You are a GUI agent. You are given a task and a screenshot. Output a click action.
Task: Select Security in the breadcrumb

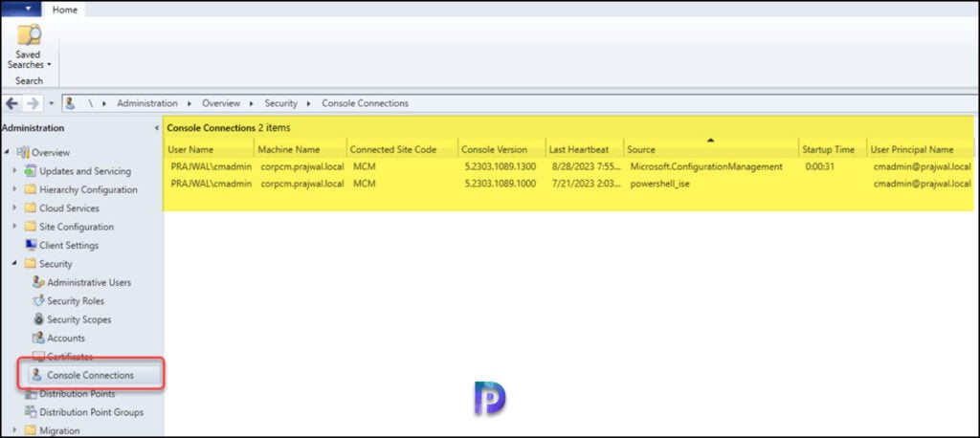point(281,103)
